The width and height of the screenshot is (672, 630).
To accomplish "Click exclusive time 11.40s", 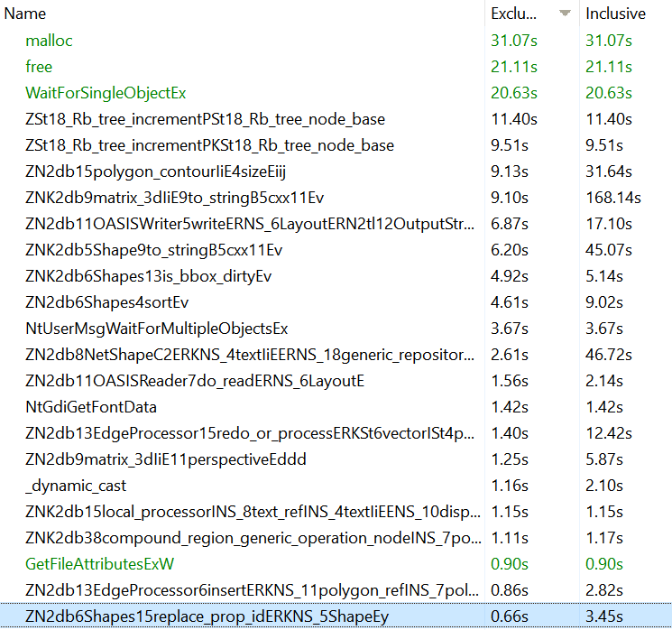I will point(514,119).
